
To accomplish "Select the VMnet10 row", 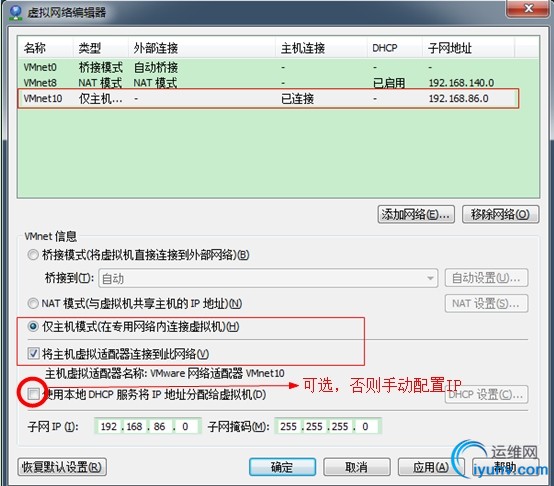I will [268, 98].
